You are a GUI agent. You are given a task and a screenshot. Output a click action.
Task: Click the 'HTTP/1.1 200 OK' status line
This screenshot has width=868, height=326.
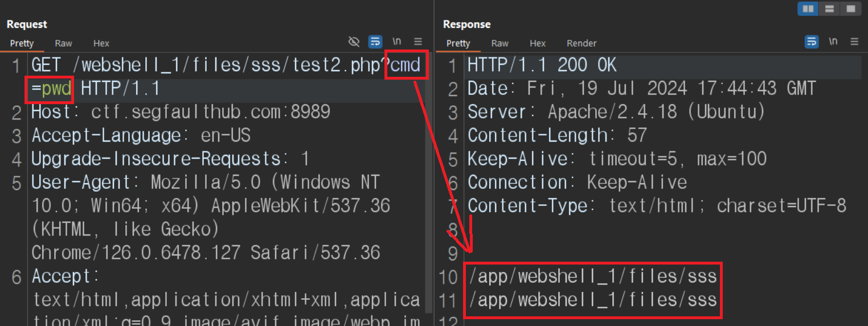(x=542, y=65)
